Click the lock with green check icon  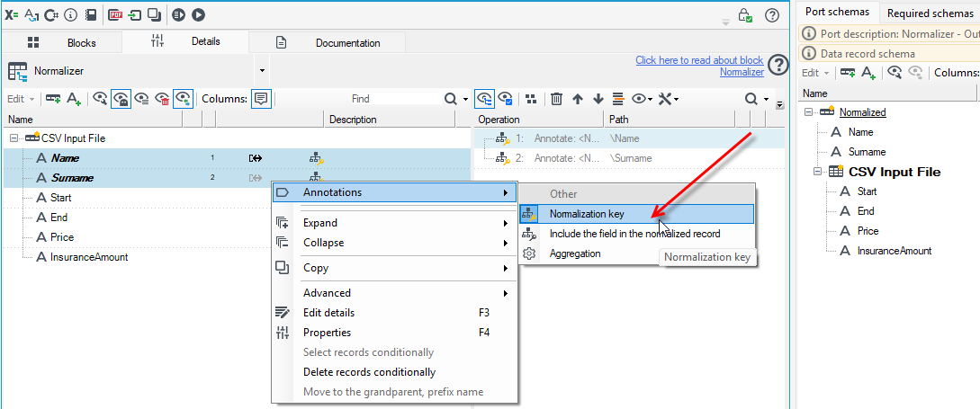coord(744,15)
